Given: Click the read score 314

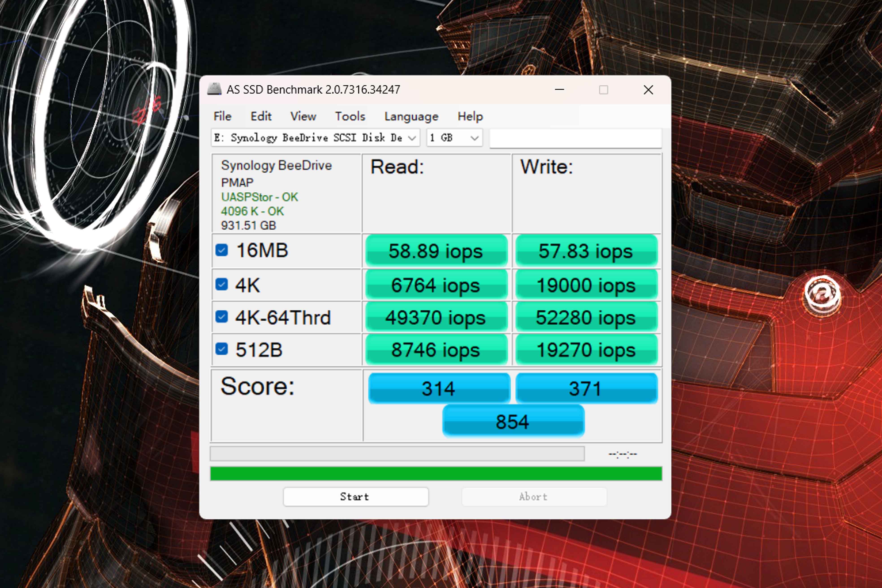Looking at the screenshot, I should tap(439, 388).
